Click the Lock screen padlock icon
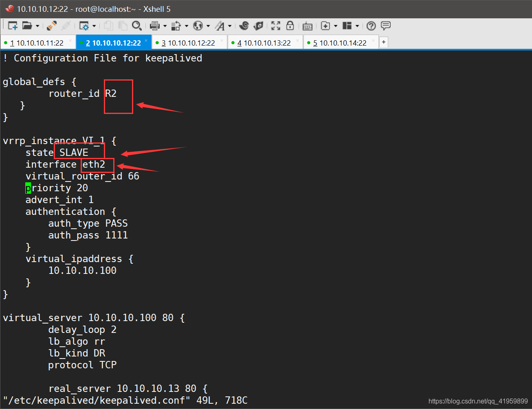 pos(290,26)
